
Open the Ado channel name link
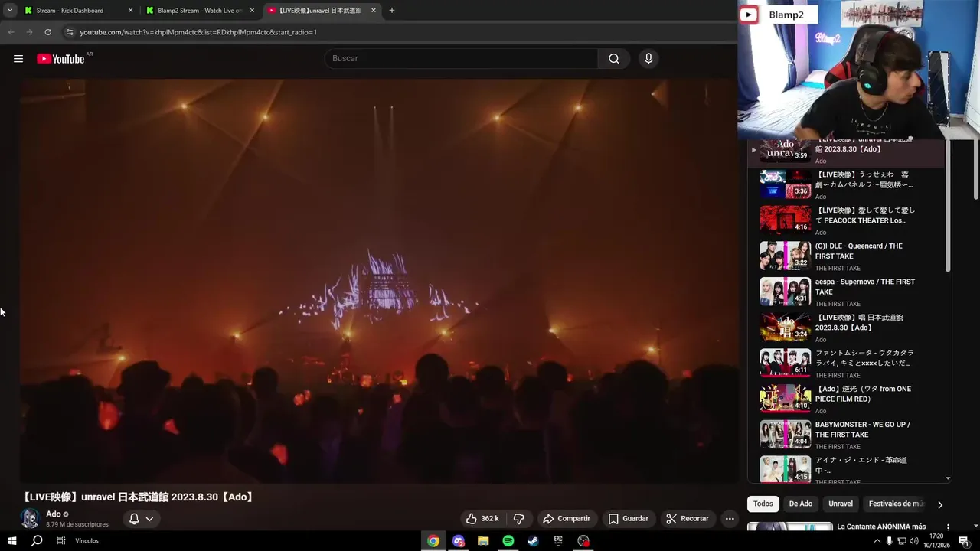click(x=54, y=514)
